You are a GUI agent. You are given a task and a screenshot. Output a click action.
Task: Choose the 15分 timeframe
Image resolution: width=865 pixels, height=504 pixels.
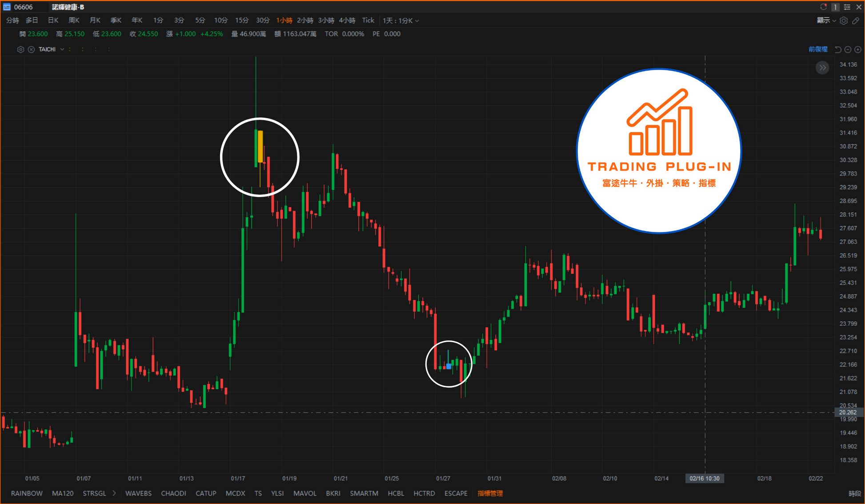pyautogui.click(x=242, y=20)
